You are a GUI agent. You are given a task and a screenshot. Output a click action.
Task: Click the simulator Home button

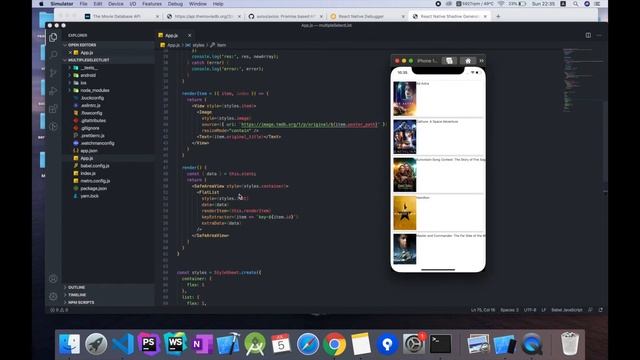tap(468, 61)
